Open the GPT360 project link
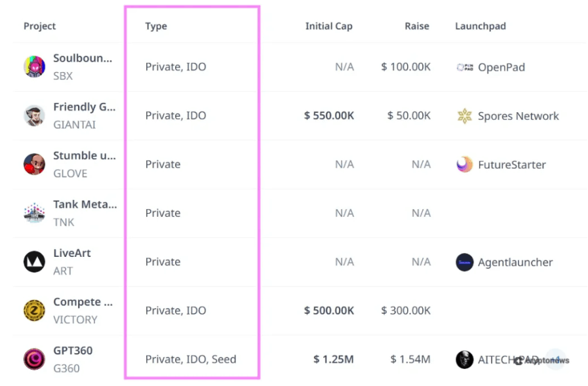The image size is (588, 386). (72, 351)
